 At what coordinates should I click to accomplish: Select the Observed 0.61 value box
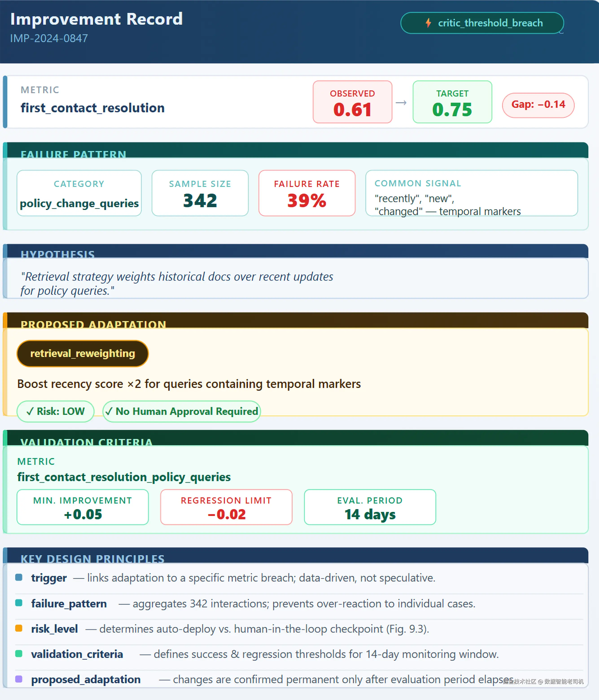tap(352, 102)
